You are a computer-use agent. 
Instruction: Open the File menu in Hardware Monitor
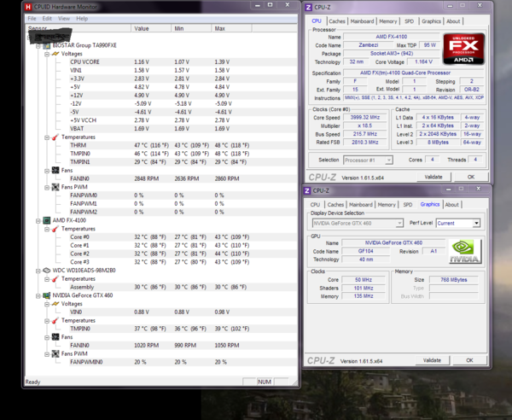[32, 19]
